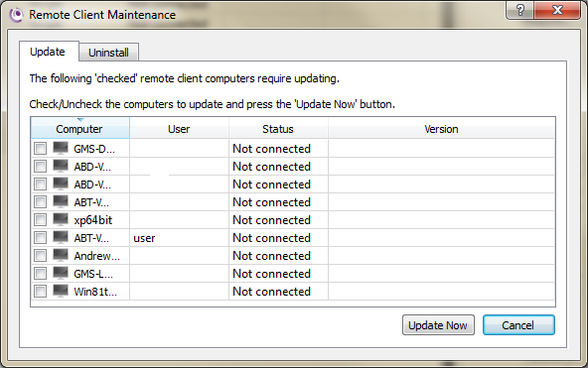588x368 pixels.
Task: Select the xp64bit computer monitor icon
Action: pyautogui.click(x=61, y=220)
